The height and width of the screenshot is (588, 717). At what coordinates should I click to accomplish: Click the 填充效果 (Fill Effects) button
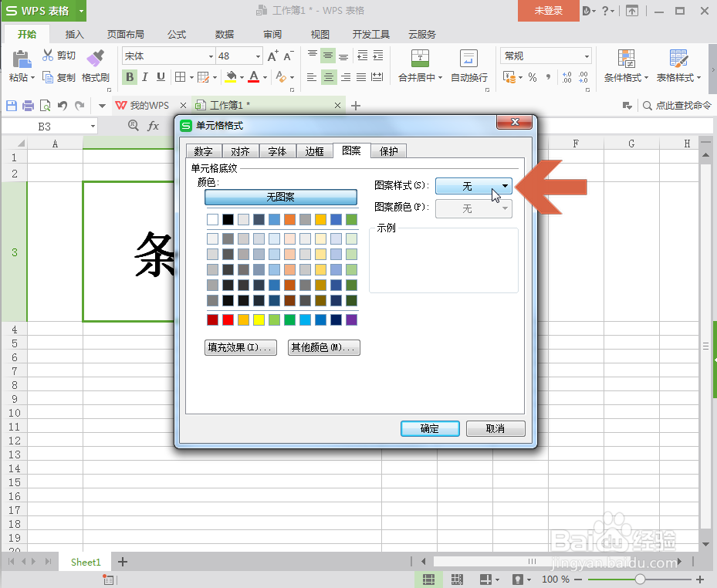241,347
